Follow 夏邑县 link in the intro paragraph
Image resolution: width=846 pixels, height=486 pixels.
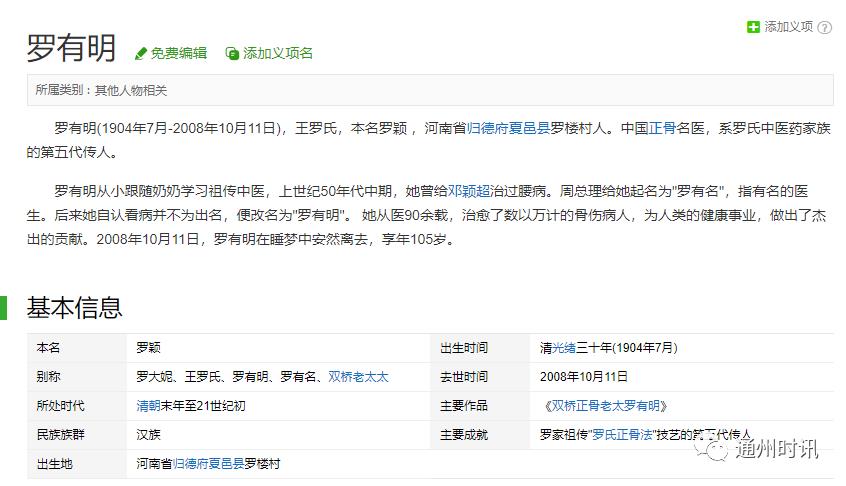tap(531, 128)
